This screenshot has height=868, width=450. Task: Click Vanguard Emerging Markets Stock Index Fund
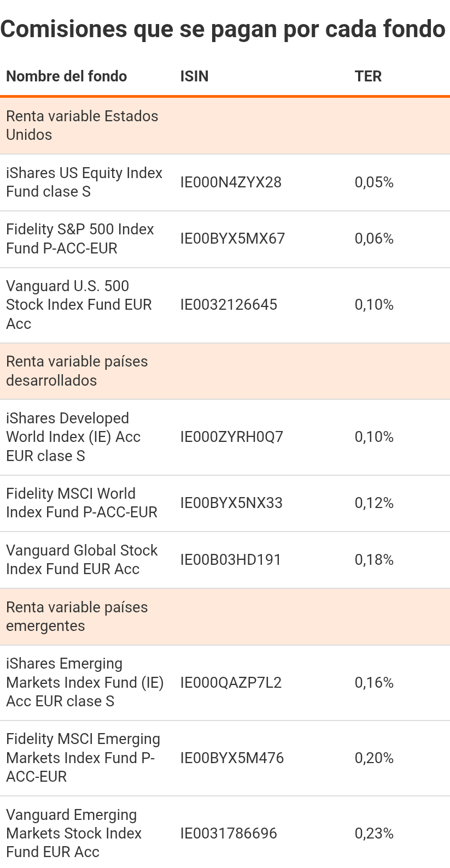click(74, 834)
